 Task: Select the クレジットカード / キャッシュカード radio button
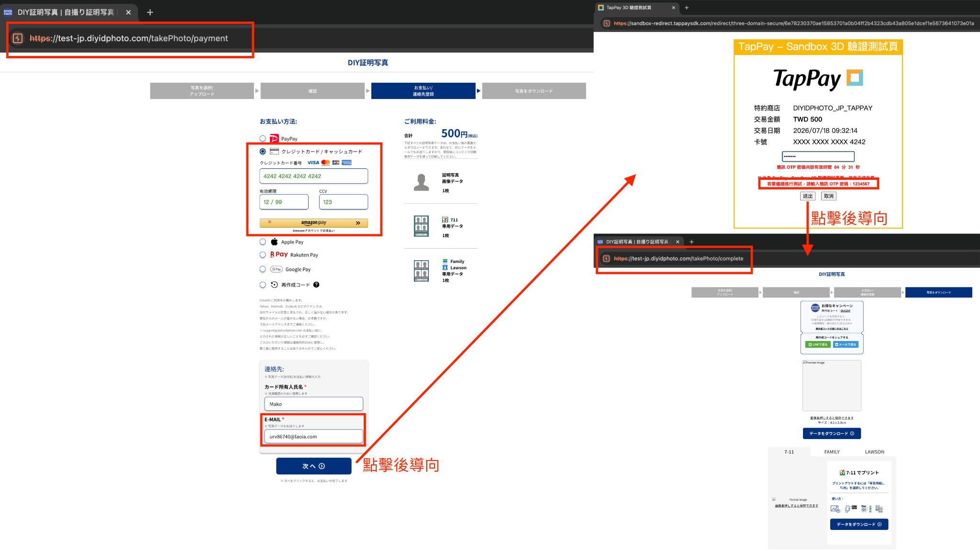(x=263, y=152)
